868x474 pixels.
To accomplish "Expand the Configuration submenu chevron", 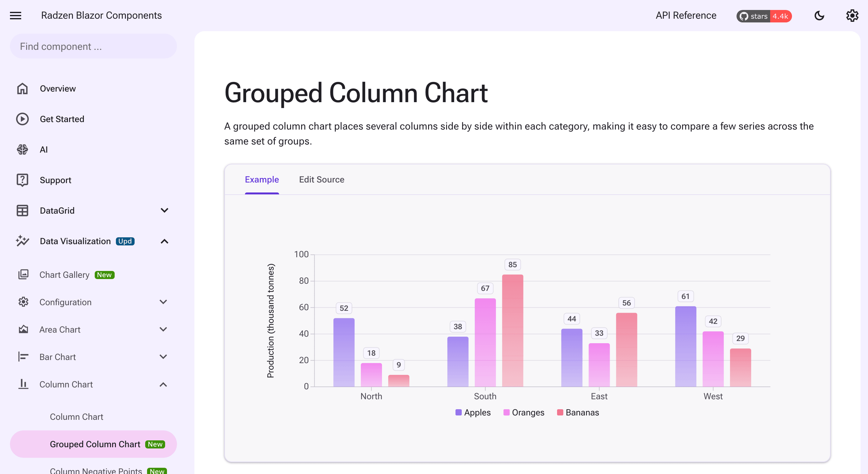I will click(x=164, y=302).
